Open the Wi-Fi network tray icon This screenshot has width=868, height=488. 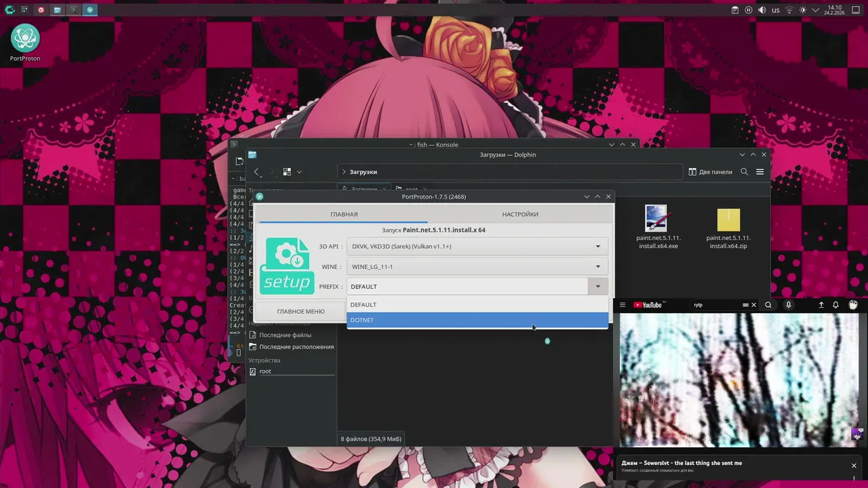(789, 10)
